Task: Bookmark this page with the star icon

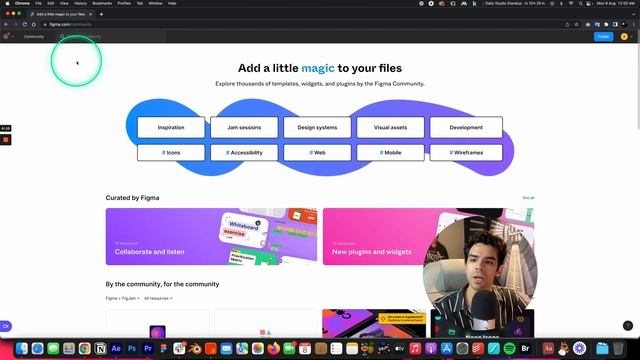Action: [x=576, y=24]
